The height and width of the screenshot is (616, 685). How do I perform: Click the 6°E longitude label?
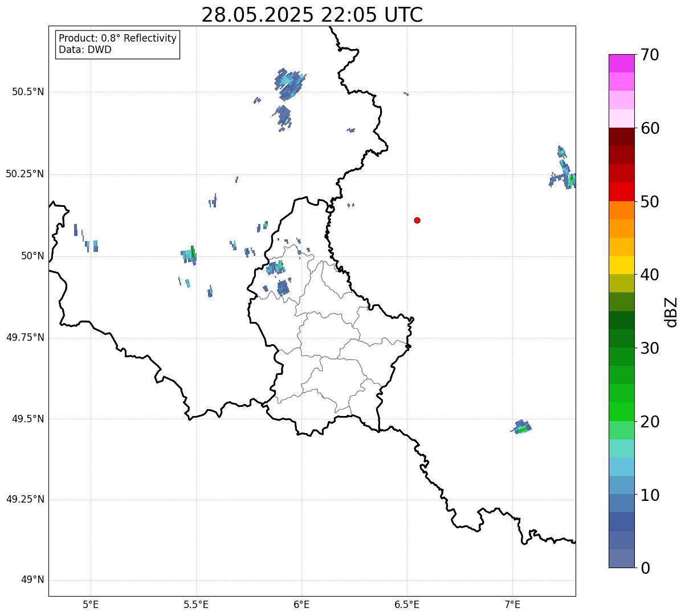pyautogui.click(x=301, y=605)
